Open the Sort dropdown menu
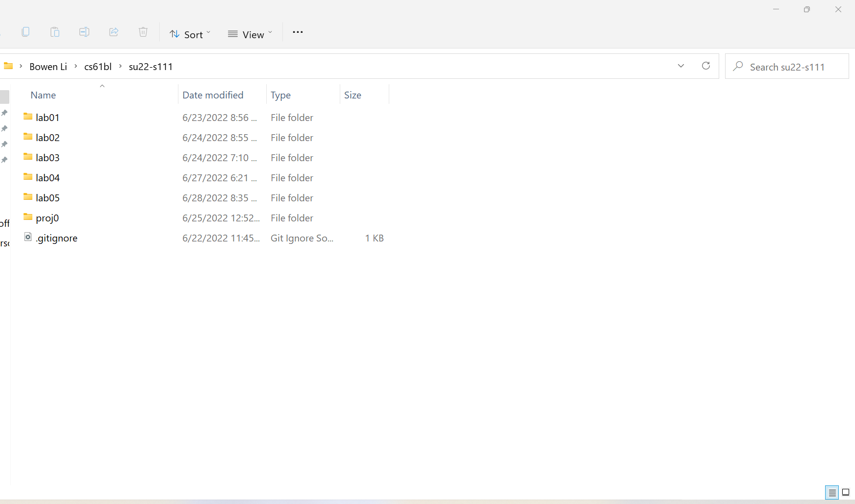The height and width of the screenshot is (504, 855). (190, 34)
